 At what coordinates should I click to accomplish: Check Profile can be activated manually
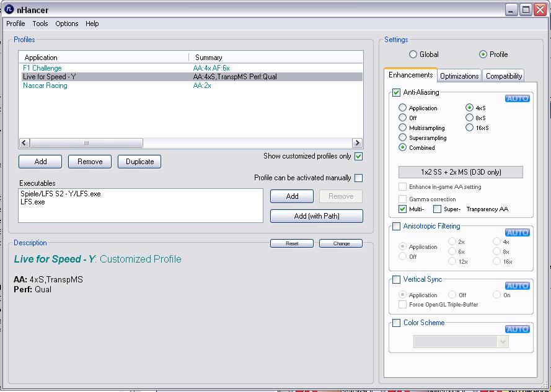pos(358,178)
